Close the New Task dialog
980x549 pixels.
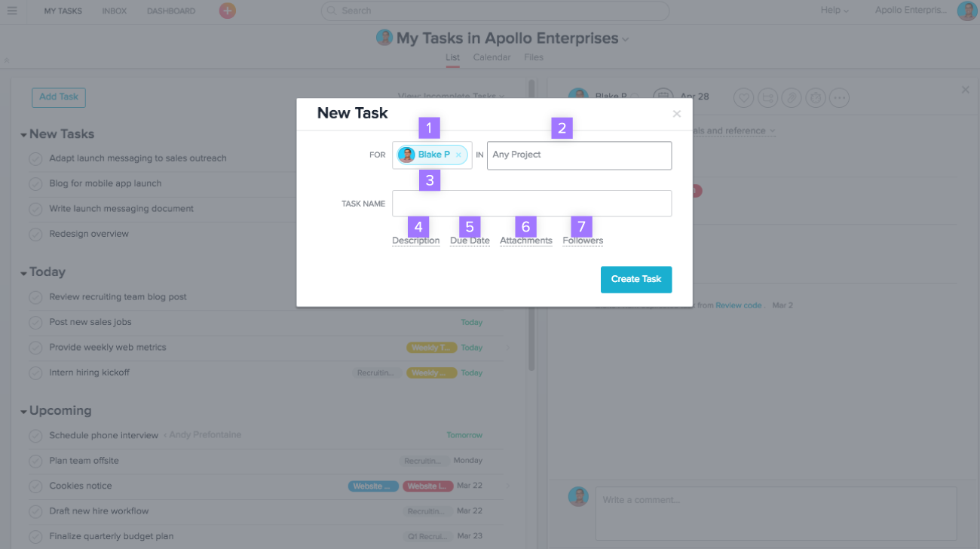[676, 114]
